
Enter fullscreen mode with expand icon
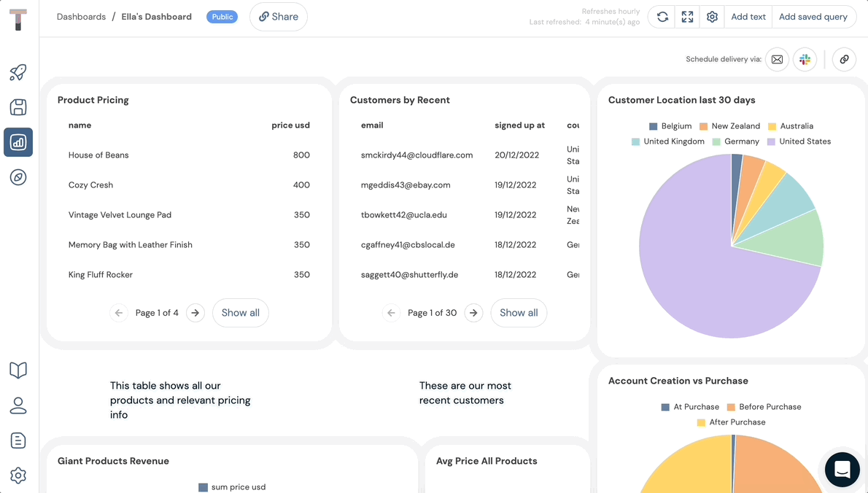pyautogui.click(x=687, y=17)
